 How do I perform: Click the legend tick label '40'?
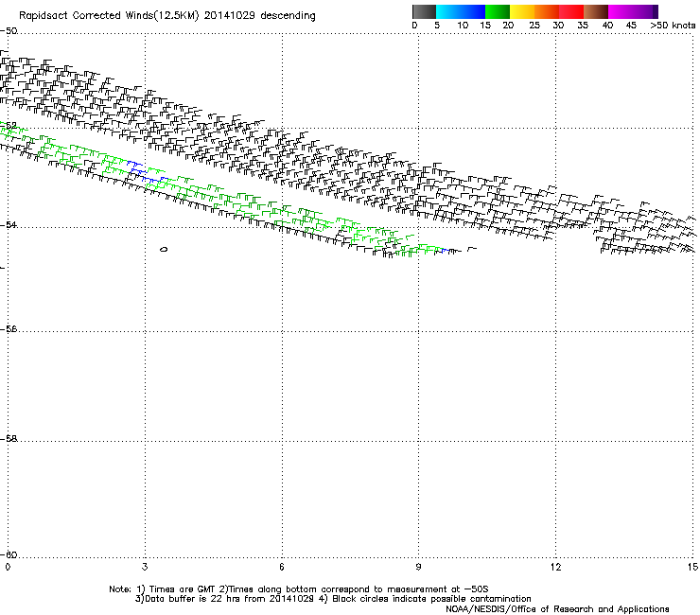point(607,26)
